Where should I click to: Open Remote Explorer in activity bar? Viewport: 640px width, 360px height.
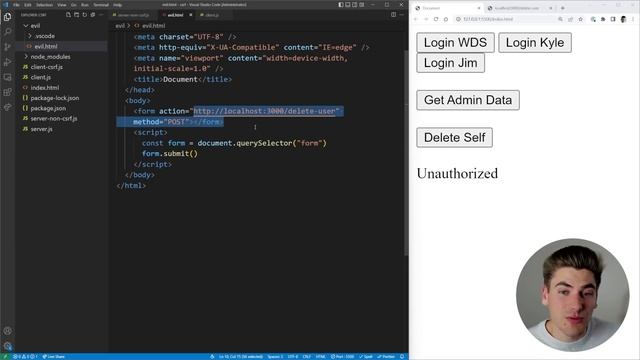7,77
